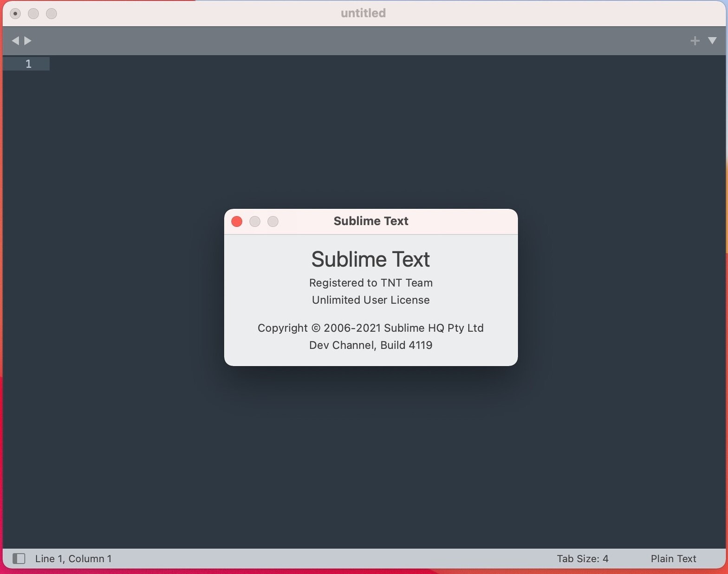Go to next tab with right arrow

pyautogui.click(x=28, y=41)
